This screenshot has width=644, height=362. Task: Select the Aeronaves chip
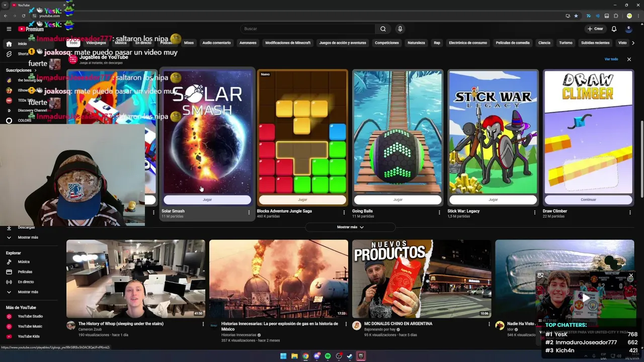point(248,43)
